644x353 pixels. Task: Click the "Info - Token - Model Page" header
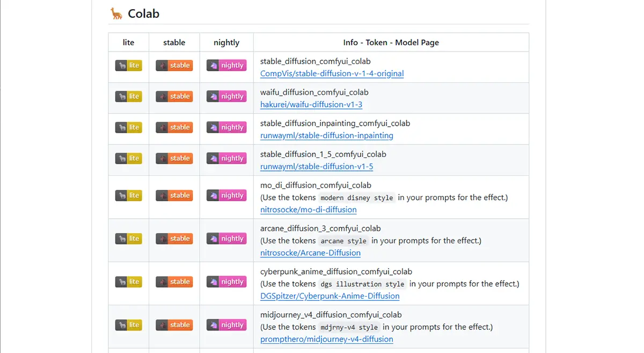(x=391, y=42)
